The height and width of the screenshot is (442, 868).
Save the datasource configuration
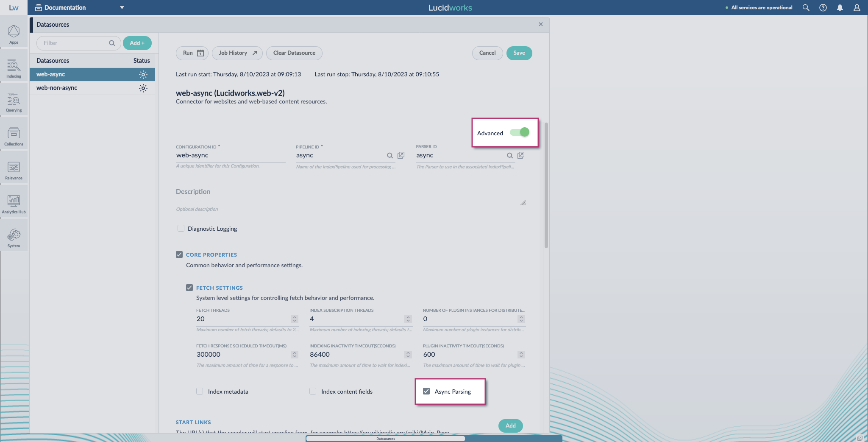pyautogui.click(x=519, y=53)
